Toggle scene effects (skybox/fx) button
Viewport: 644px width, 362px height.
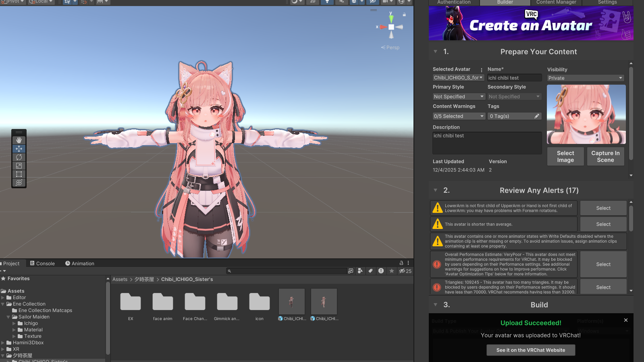tap(354, 2)
